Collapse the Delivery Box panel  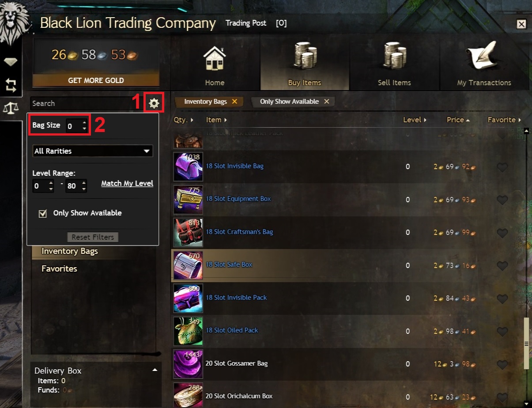(155, 370)
